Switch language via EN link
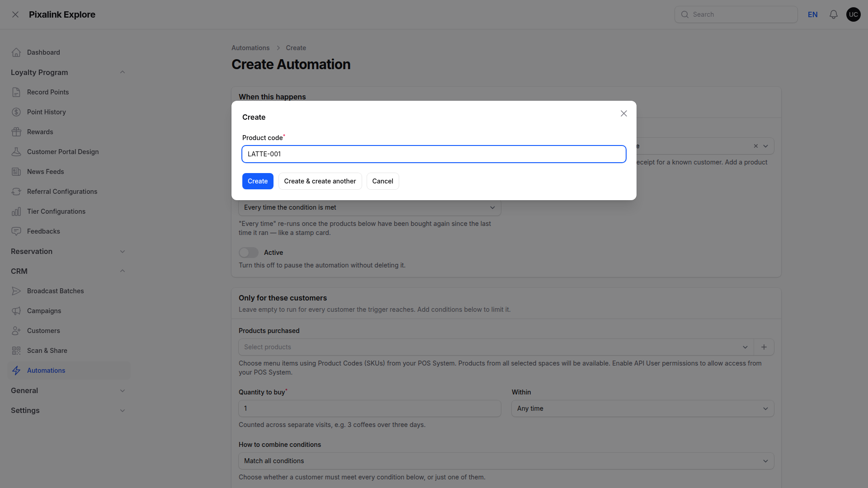 [x=813, y=14]
